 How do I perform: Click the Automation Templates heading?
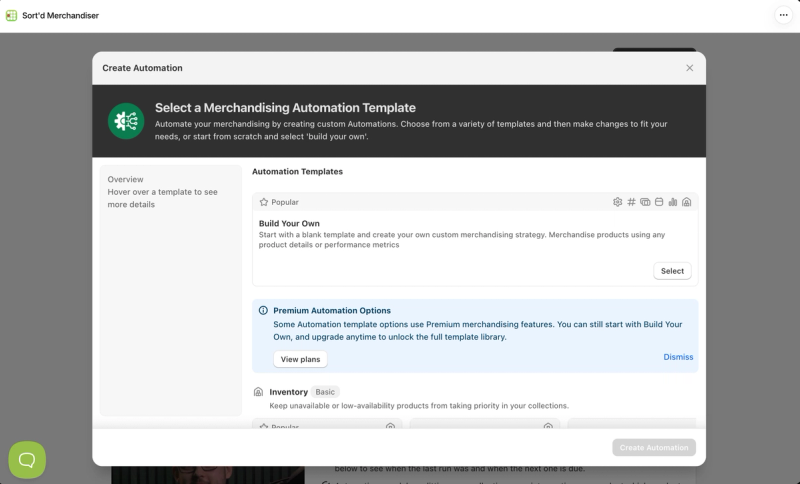coord(297,171)
